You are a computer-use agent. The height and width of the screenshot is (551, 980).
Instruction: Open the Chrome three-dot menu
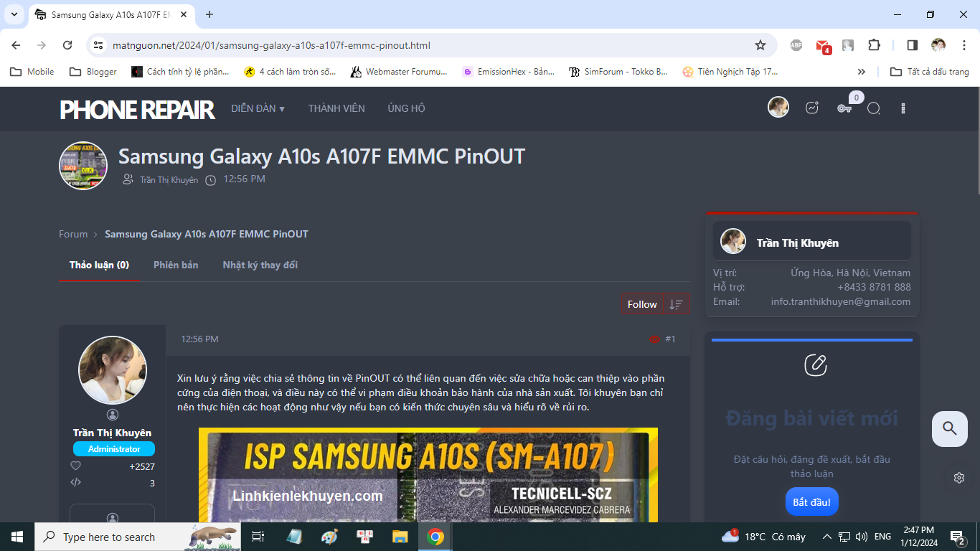point(963,45)
